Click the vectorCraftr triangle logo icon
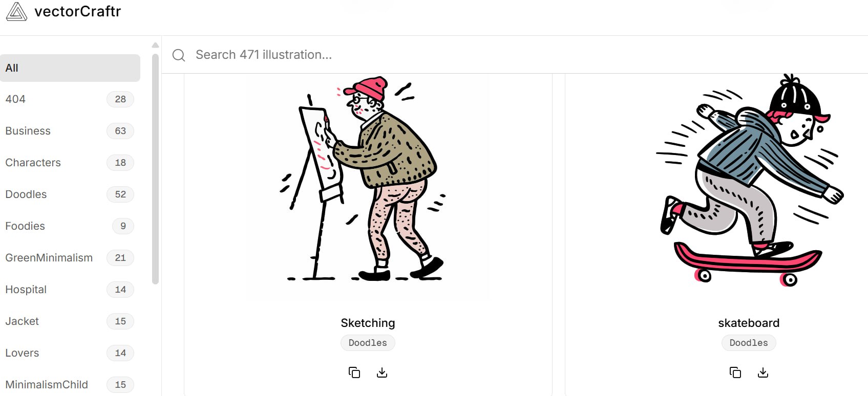This screenshot has width=868, height=396. (x=16, y=11)
